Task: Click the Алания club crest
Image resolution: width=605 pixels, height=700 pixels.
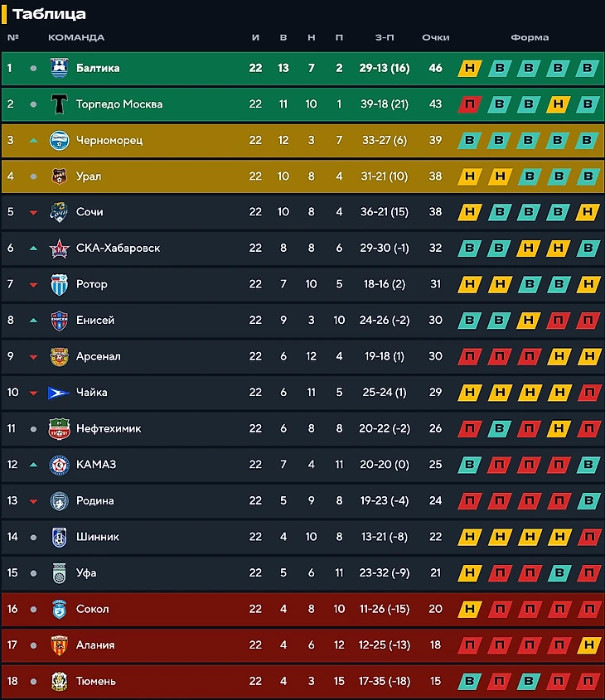Action: click(x=58, y=644)
